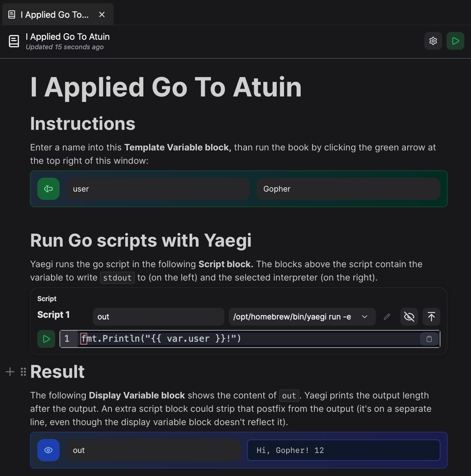Select the pencil edit icon for Script 1

click(387, 317)
